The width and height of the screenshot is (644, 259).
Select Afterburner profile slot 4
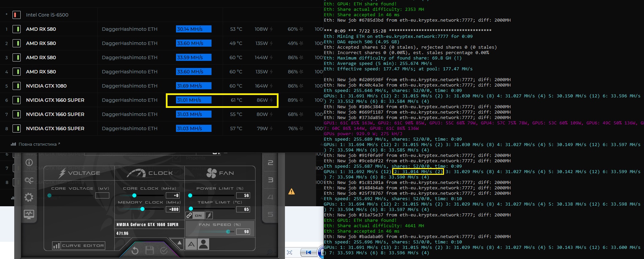tap(270, 197)
